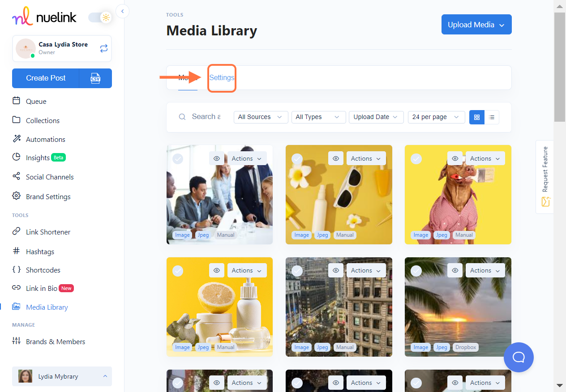Click the Brand Settings gear icon
The image size is (566, 392).
(17, 196)
